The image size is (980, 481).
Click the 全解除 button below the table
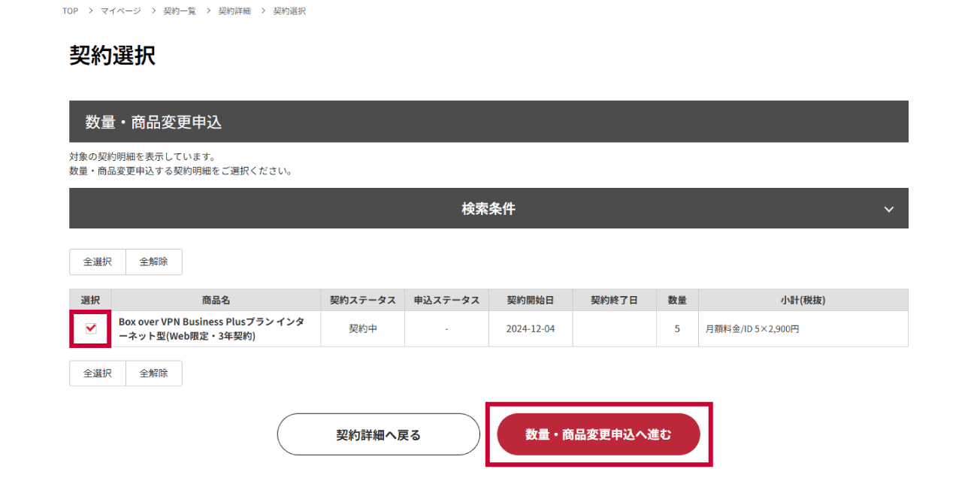154,374
